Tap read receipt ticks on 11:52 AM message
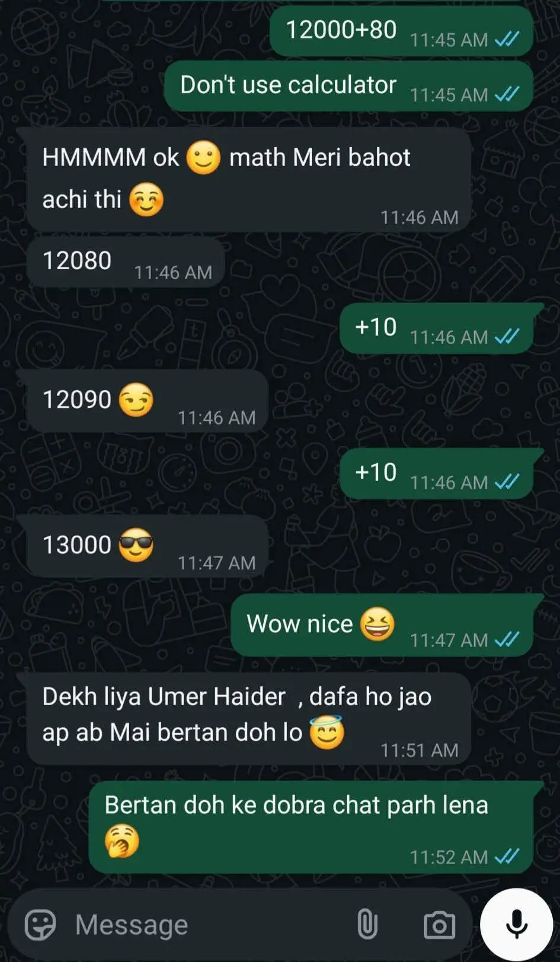 tap(507, 856)
